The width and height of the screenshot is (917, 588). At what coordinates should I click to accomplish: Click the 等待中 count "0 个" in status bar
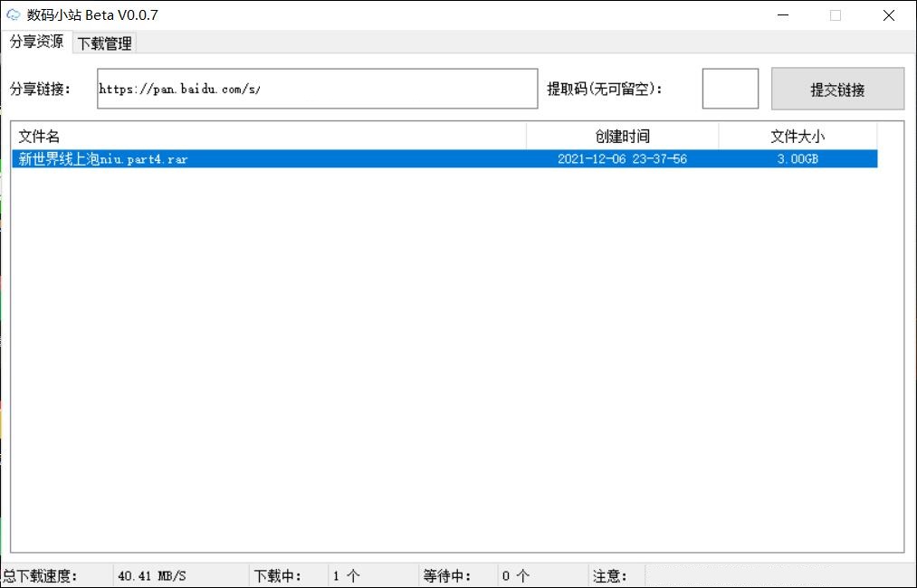coord(516,576)
